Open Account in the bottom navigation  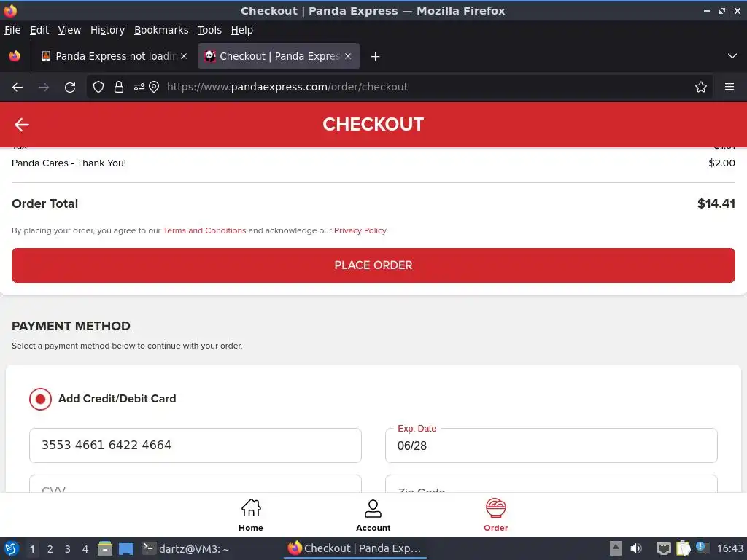373,516
